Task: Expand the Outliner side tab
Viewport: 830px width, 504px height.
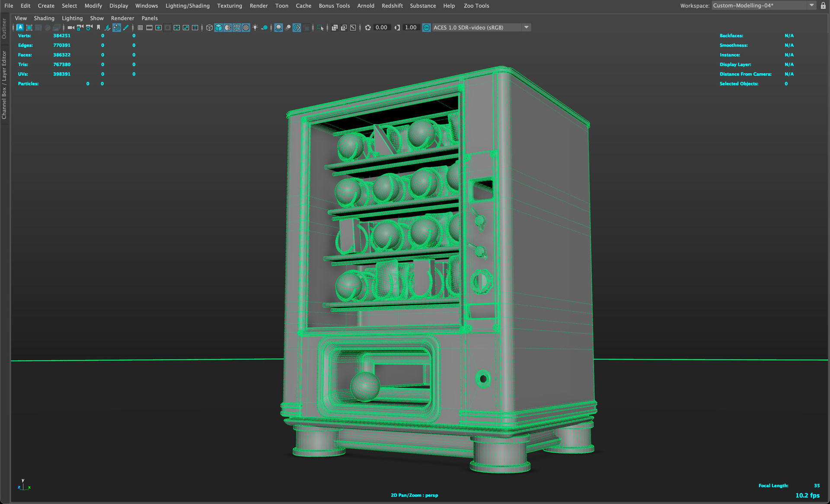Action: pyautogui.click(x=4, y=29)
